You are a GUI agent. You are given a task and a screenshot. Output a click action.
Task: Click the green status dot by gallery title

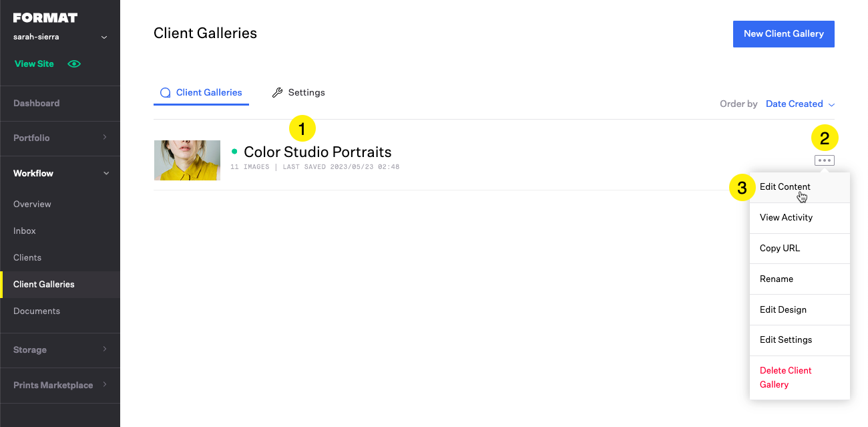point(234,152)
